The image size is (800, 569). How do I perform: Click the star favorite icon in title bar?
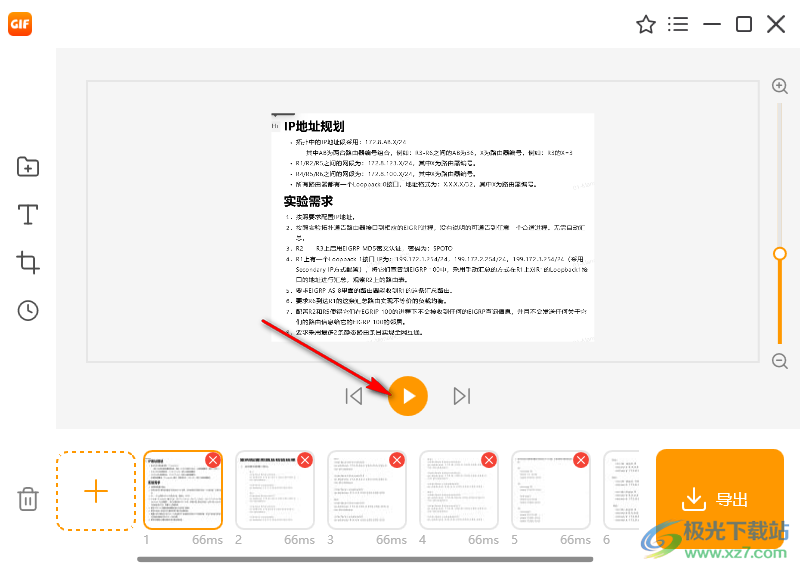point(646,24)
